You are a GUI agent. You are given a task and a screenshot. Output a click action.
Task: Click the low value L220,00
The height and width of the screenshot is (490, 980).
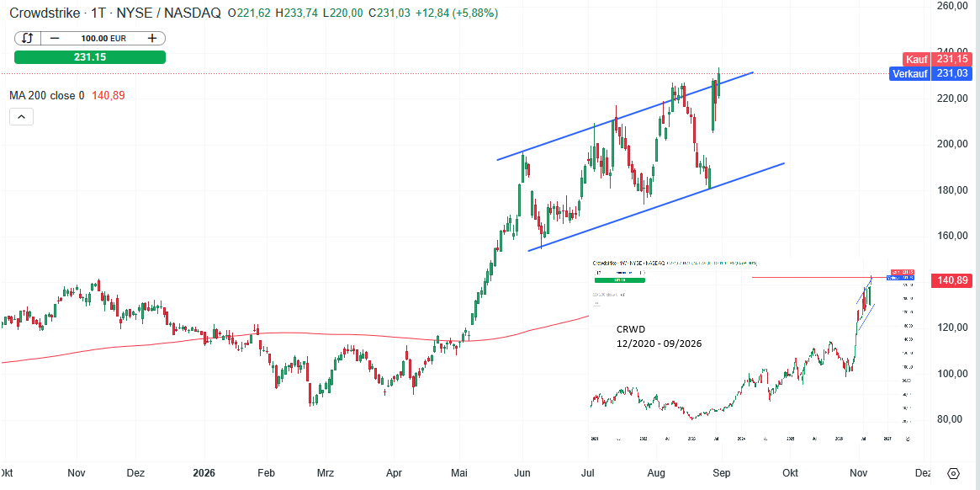point(342,13)
